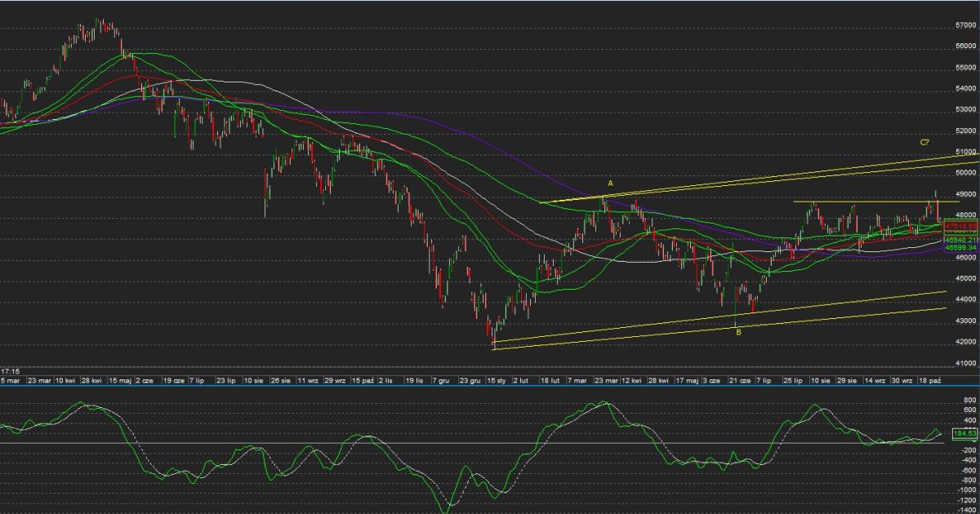Click the "18 paź" date on time axis
This screenshot has height=514, width=980.
(x=931, y=380)
